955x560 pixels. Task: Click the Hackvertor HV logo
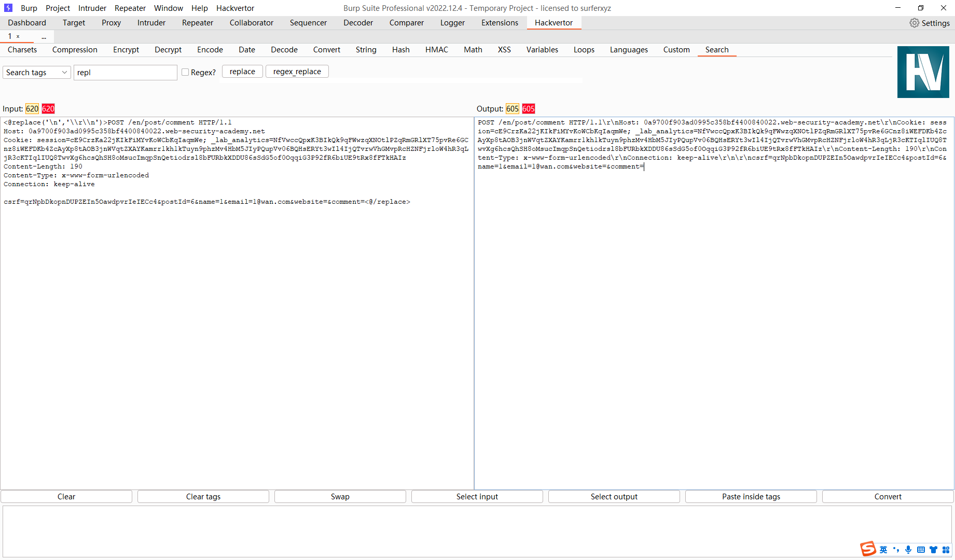pyautogui.click(x=923, y=72)
